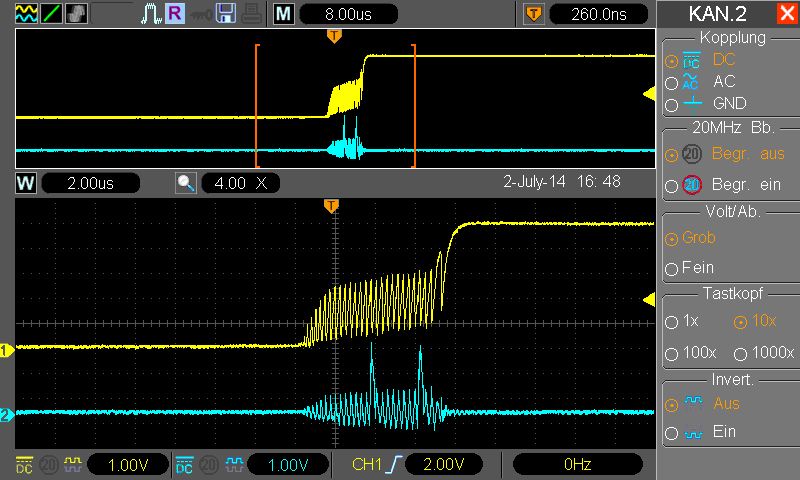
Task: Click the CH2 1.00V scale value
Action: tap(288, 464)
